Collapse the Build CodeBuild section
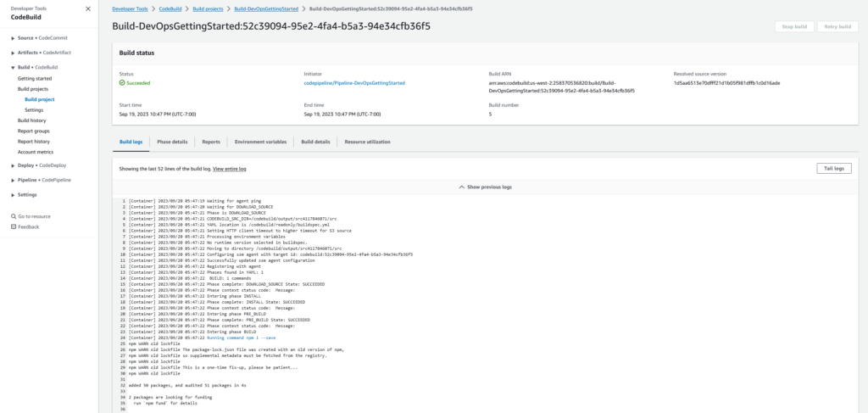868x413 pixels. point(13,67)
